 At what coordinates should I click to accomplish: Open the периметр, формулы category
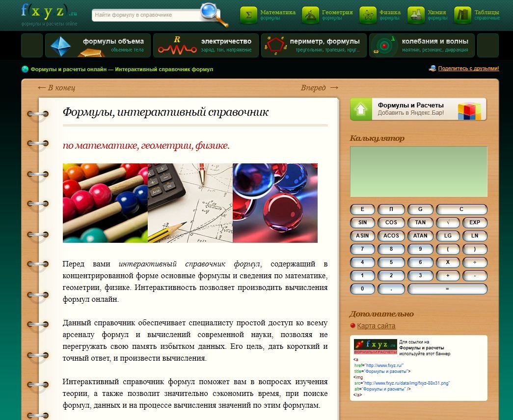314,45
